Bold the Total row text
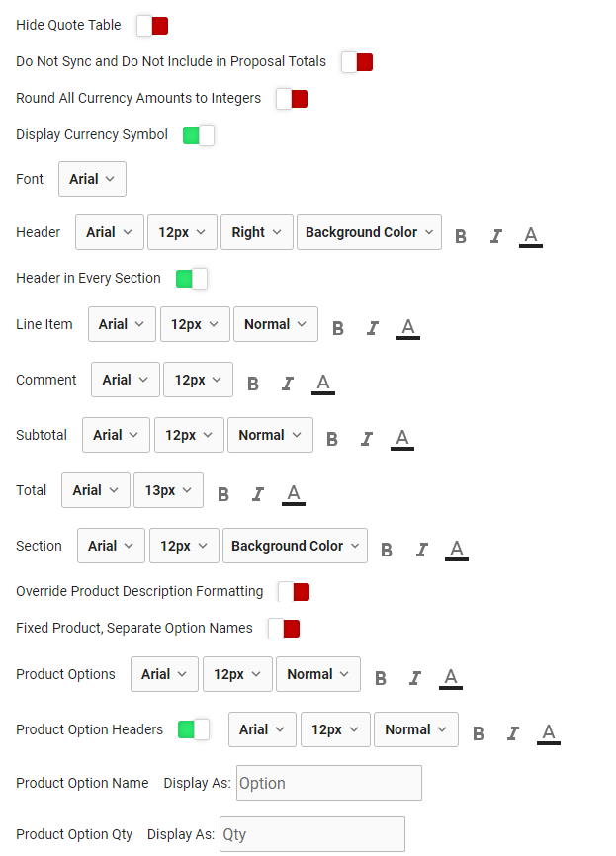Viewport: 616px width, 856px height. [223, 493]
